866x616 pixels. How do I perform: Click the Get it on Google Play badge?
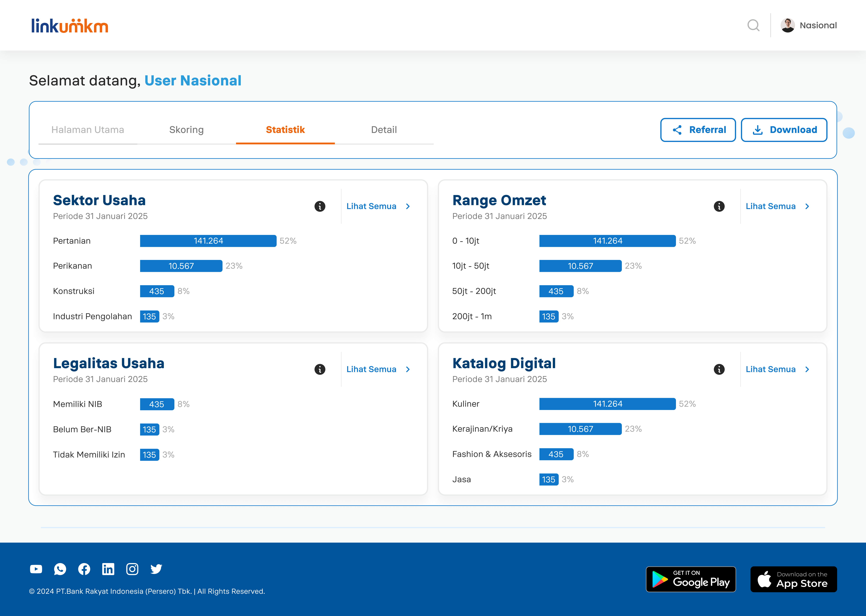pyautogui.click(x=691, y=579)
